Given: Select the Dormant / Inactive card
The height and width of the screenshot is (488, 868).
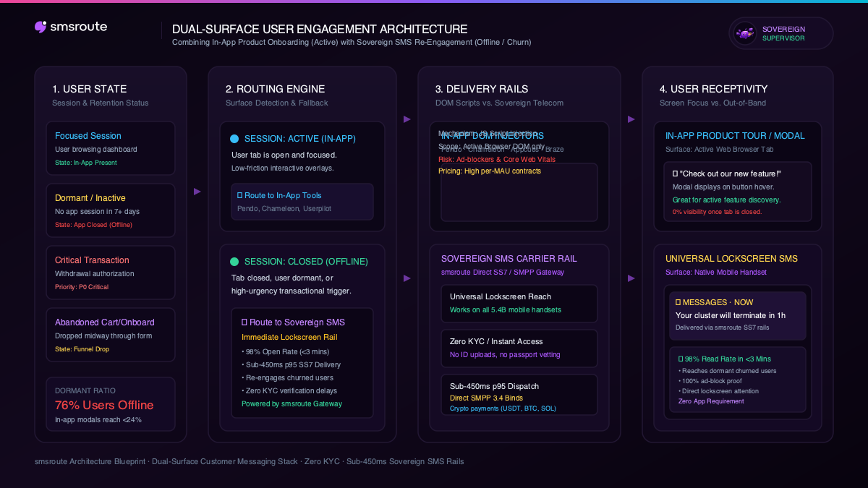Looking at the screenshot, I should pyautogui.click(x=111, y=210).
